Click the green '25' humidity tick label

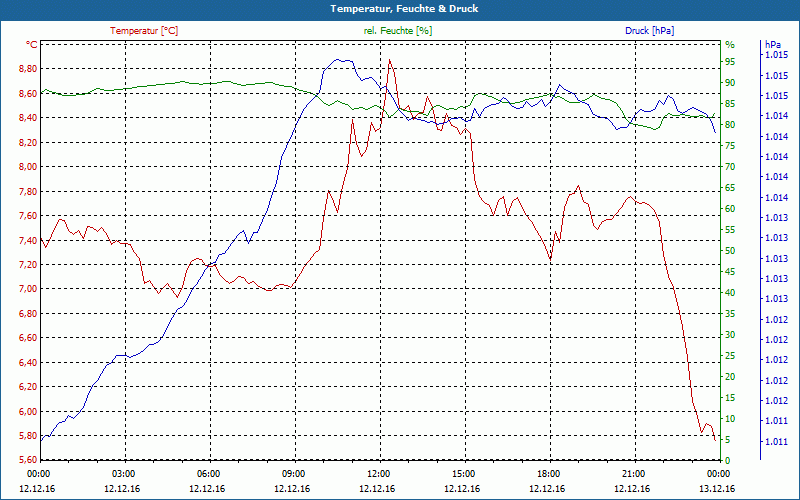click(730, 356)
